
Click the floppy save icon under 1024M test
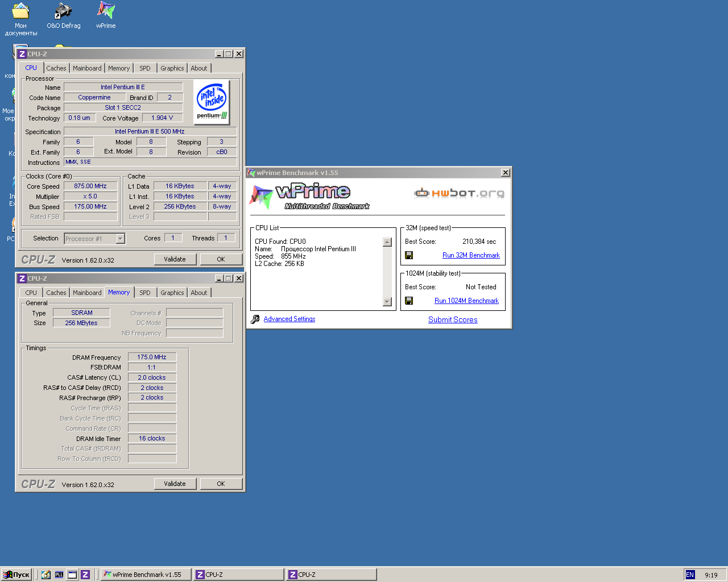coord(409,301)
